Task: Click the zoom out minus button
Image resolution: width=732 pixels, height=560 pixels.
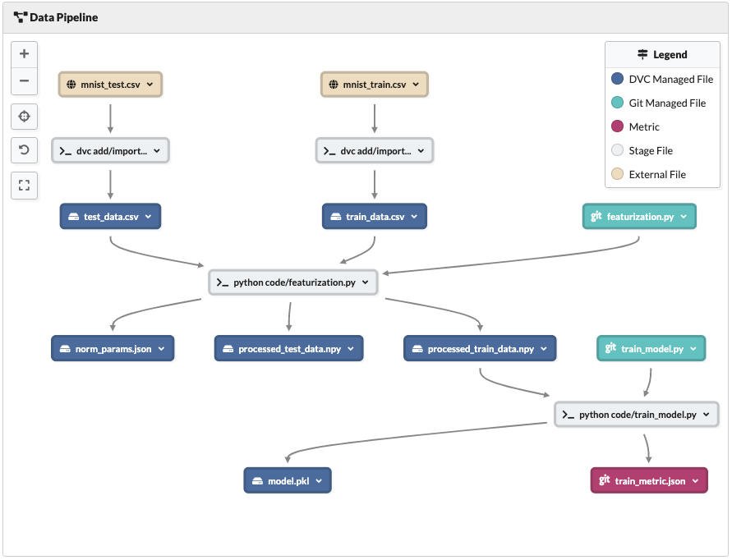Action: 24,80
